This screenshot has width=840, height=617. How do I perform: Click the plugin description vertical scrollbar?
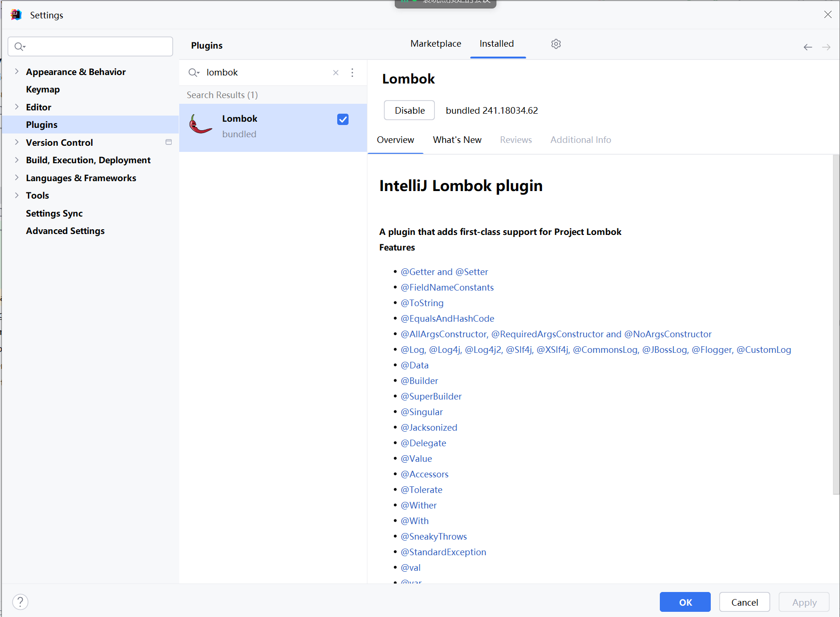pyautogui.click(x=836, y=325)
